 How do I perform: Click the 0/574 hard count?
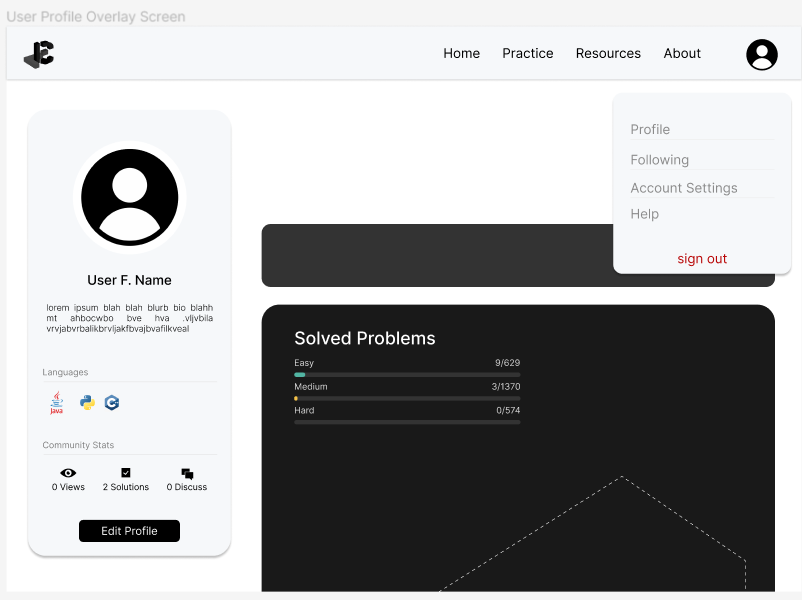tap(508, 410)
